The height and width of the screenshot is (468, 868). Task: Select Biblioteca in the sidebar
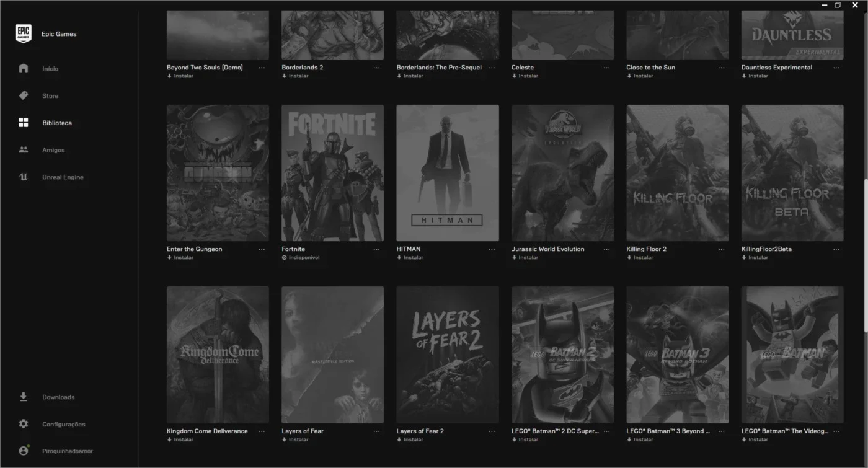pos(57,123)
